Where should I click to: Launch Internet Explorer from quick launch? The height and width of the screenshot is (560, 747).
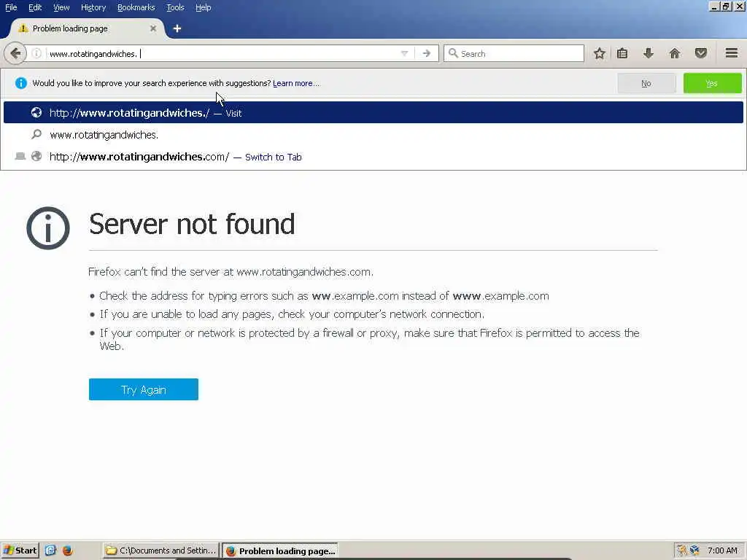pos(51,551)
